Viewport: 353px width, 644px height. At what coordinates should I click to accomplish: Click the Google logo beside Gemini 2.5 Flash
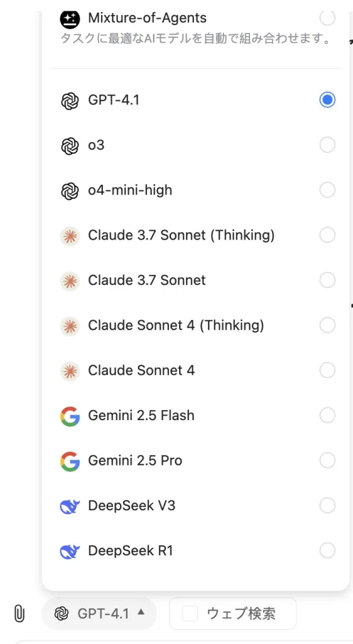(x=70, y=416)
